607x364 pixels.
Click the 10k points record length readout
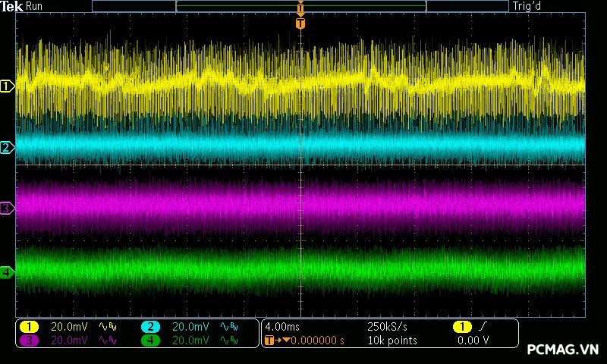coord(392,340)
